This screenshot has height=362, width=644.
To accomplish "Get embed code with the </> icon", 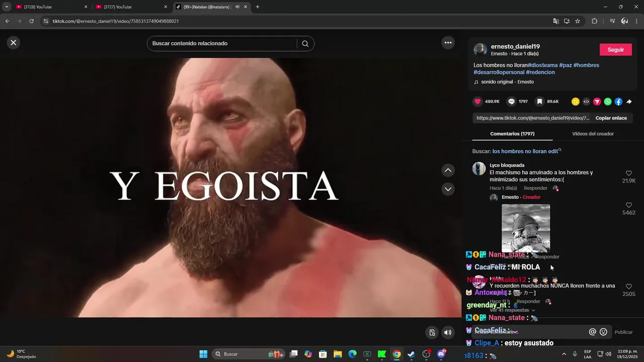I will pyautogui.click(x=586, y=102).
